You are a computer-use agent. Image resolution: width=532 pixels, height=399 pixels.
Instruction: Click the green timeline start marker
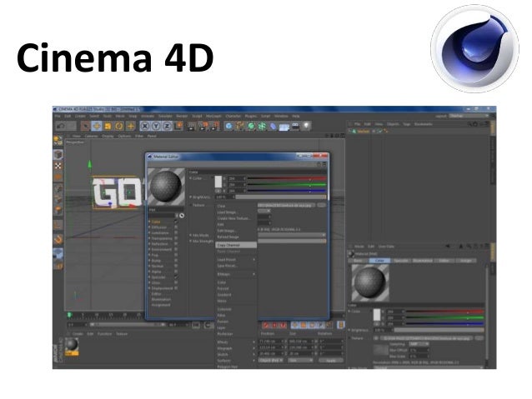[69, 315]
